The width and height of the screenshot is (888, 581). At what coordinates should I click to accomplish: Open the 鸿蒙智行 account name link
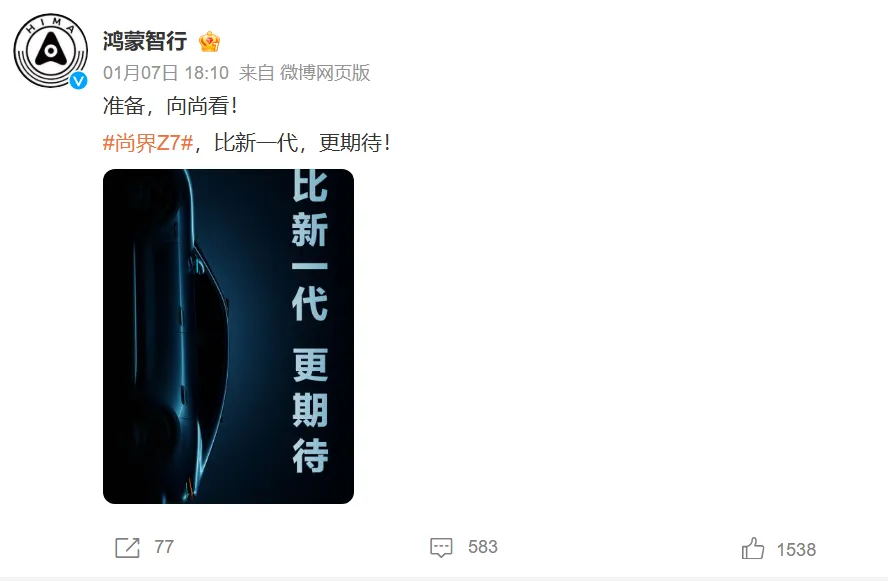click(145, 41)
